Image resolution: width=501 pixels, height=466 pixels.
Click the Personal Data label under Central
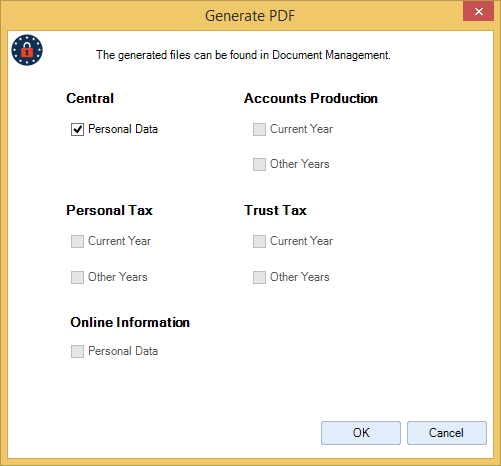coord(123,129)
